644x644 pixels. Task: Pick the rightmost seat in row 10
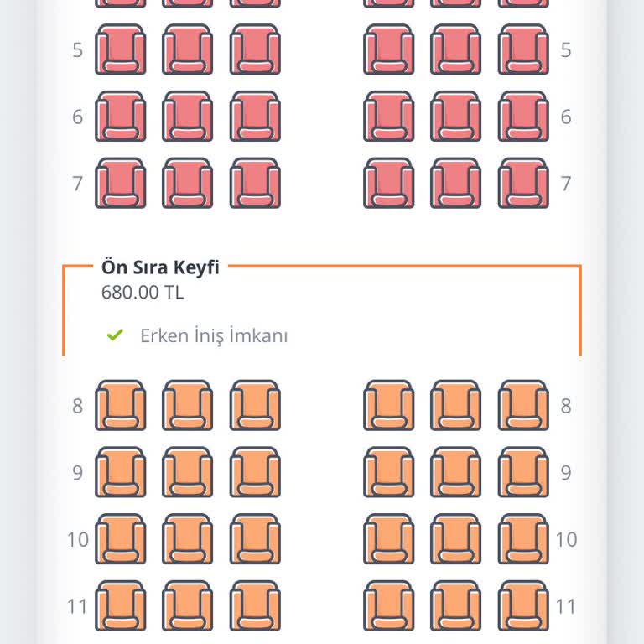point(523,539)
